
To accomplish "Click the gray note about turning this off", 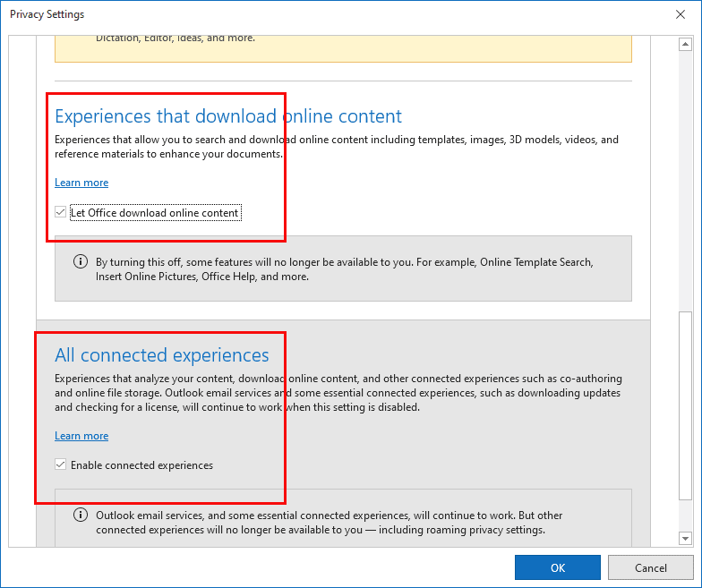I will (x=343, y=268).
